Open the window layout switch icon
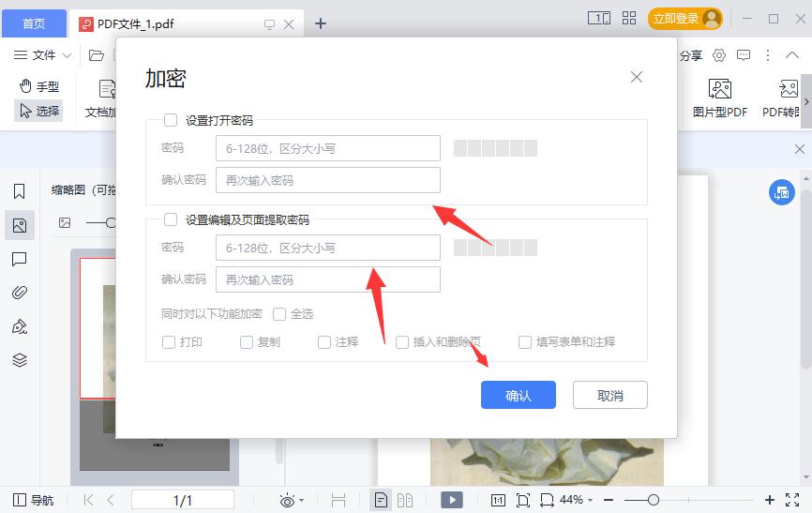The width and height of the screenshot is (812, 513). (x=599, y=19)
